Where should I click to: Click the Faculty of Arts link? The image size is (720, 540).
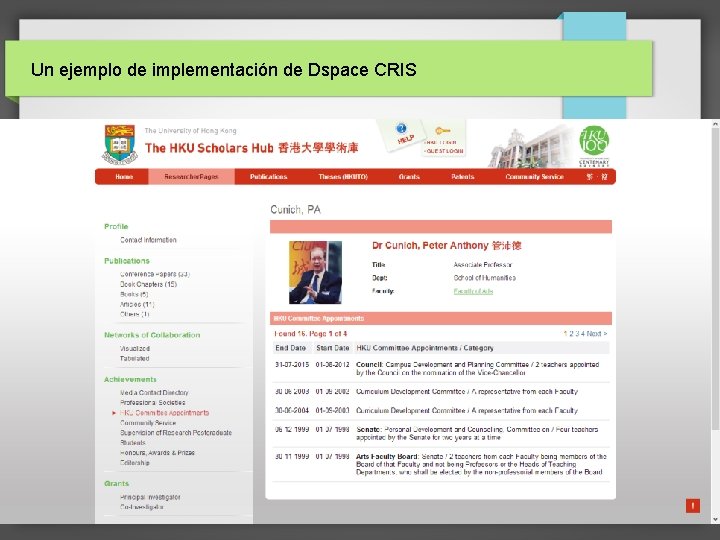473,291
